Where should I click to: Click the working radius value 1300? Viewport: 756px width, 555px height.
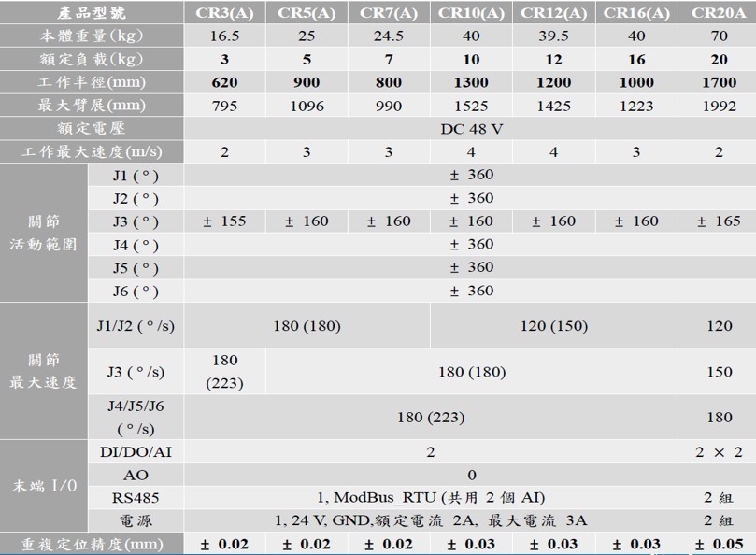pyautogui.click(x=471, y=82)
